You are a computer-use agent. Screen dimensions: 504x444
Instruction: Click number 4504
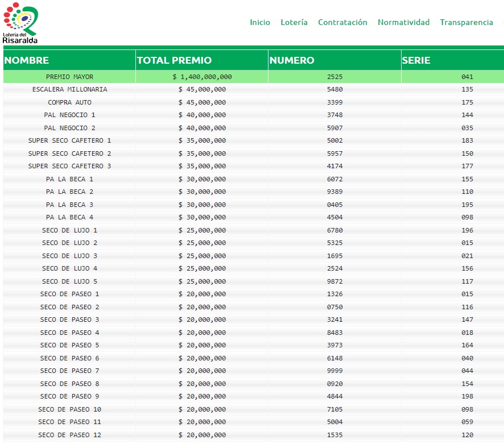point(334,217)
